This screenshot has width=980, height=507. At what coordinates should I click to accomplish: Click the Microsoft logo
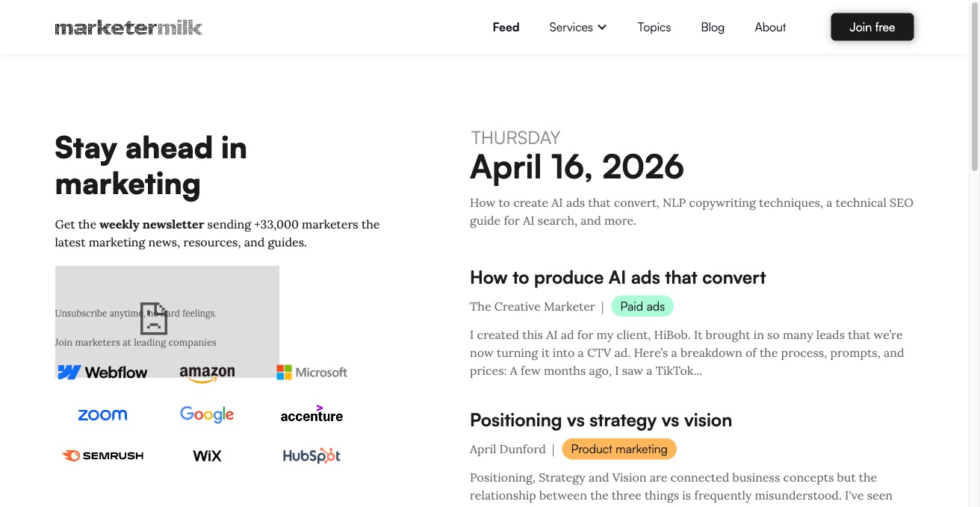[x=311, y=372]
